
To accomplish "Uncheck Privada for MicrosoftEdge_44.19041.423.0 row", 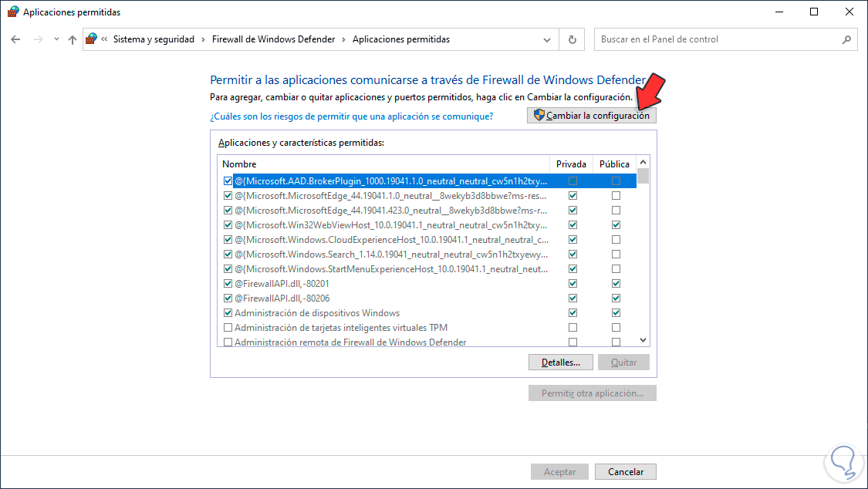I will [x=573, y=211].
